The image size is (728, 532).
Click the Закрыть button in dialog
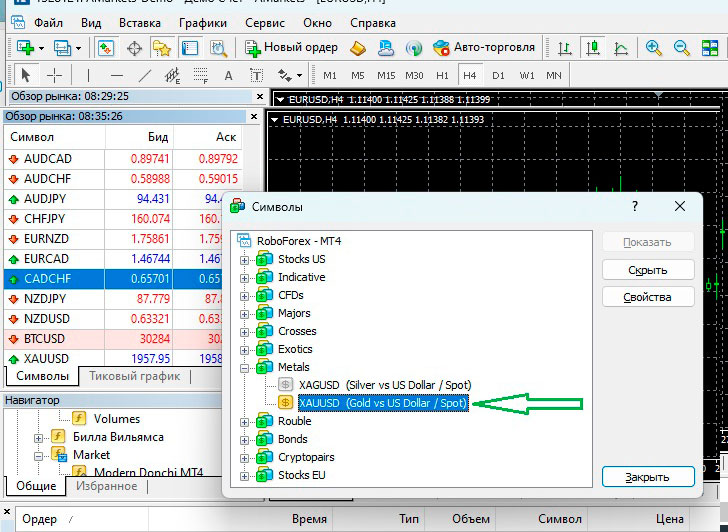tap(647, 477)
